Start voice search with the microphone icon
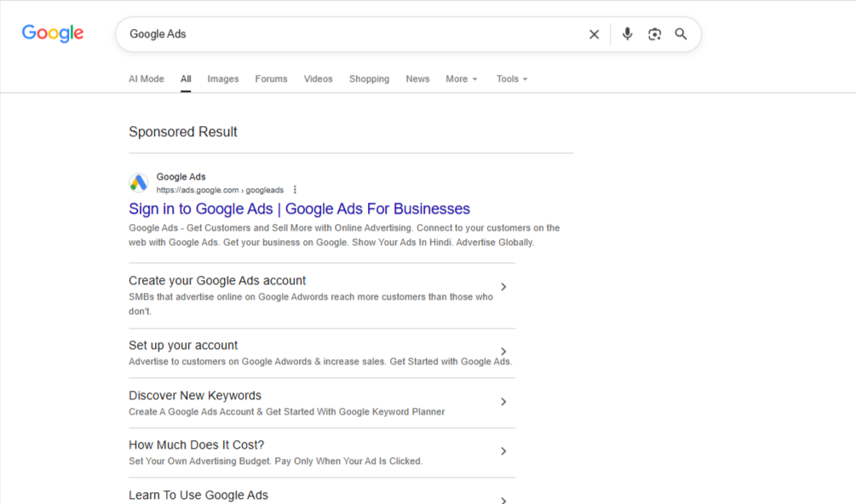The width and height of the screenshot is (856, 504). pos(627,34)
